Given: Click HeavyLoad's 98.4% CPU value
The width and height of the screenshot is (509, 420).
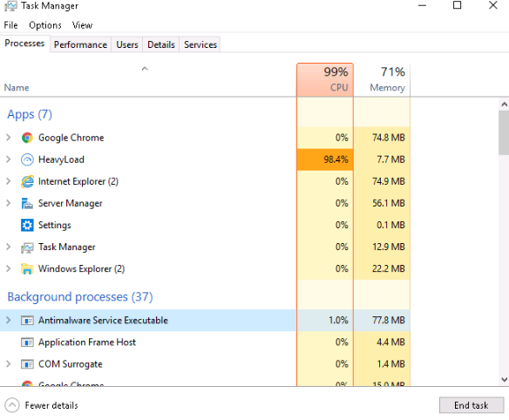Looking at the screenshot, I should [x=336, y=159].
